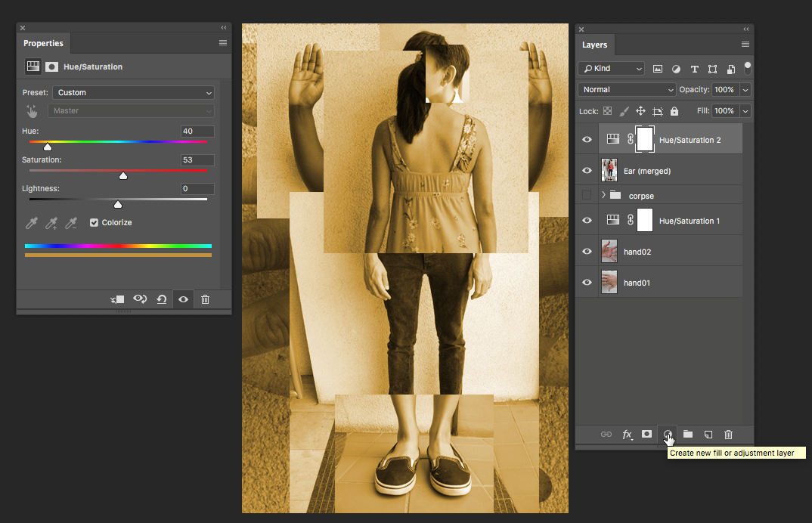Open the Preset dropdown showing Custom
The height and width of the screenshot is (523, 812).
click(x=133, y=93)
